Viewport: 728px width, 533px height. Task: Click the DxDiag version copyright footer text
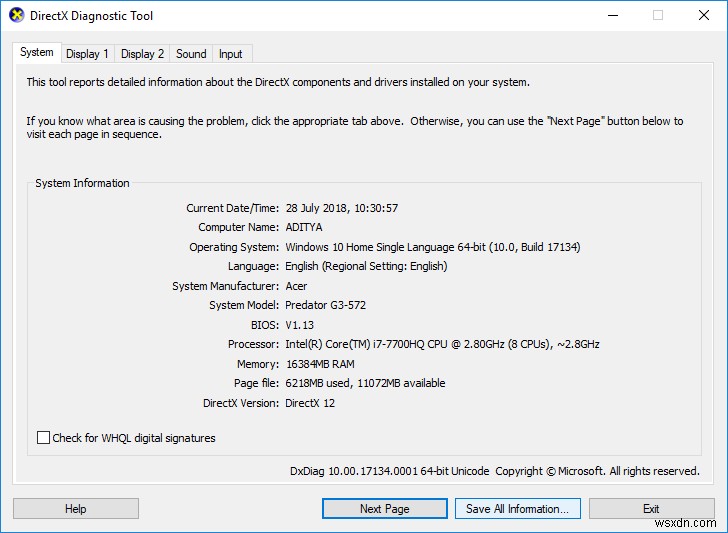pos(494,471)
